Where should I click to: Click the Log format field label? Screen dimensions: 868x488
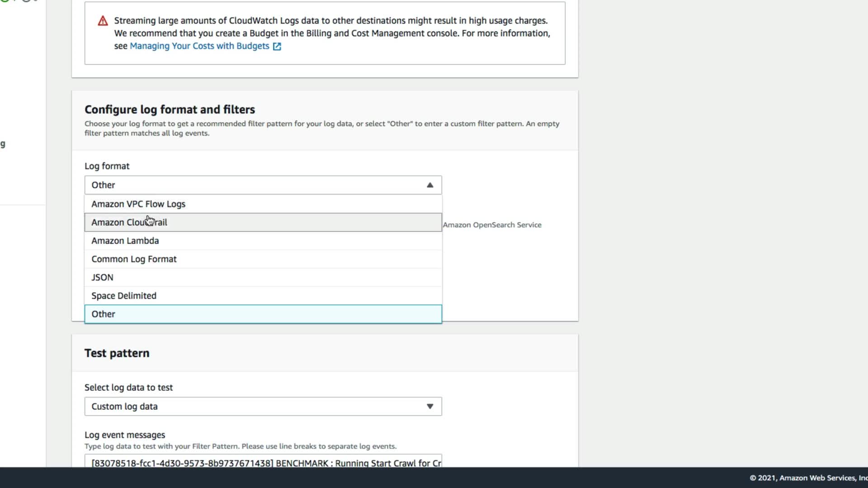coord(107,166)
